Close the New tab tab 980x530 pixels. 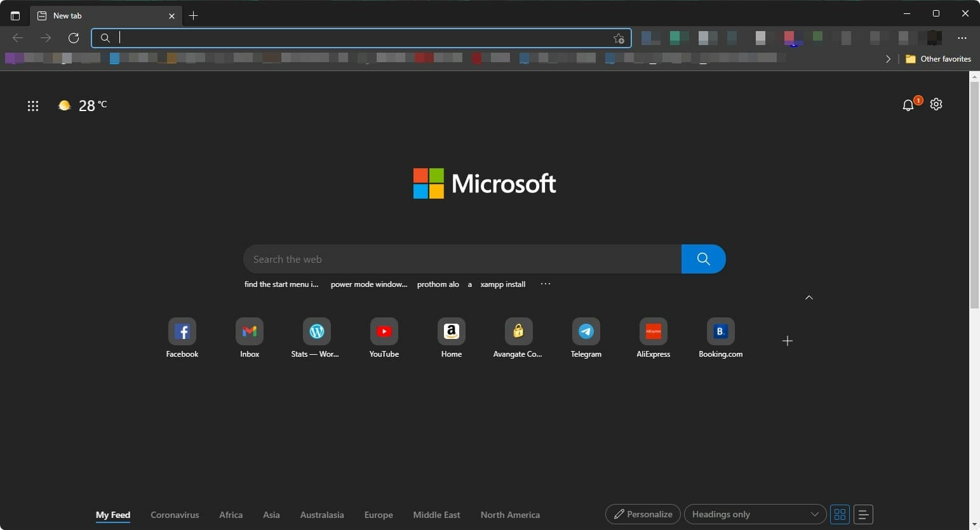(171, 16)
